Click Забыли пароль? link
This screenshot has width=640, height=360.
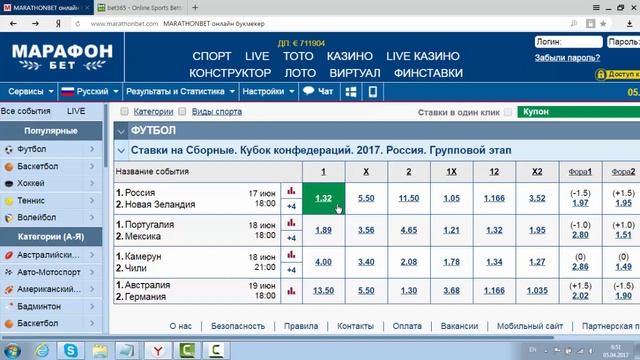click(567, 58)
